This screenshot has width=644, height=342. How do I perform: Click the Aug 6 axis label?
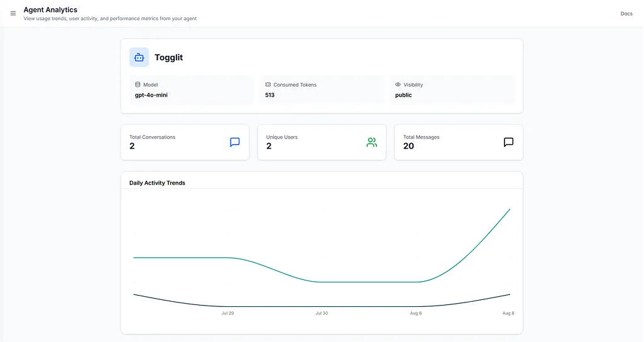coord(415,313)
